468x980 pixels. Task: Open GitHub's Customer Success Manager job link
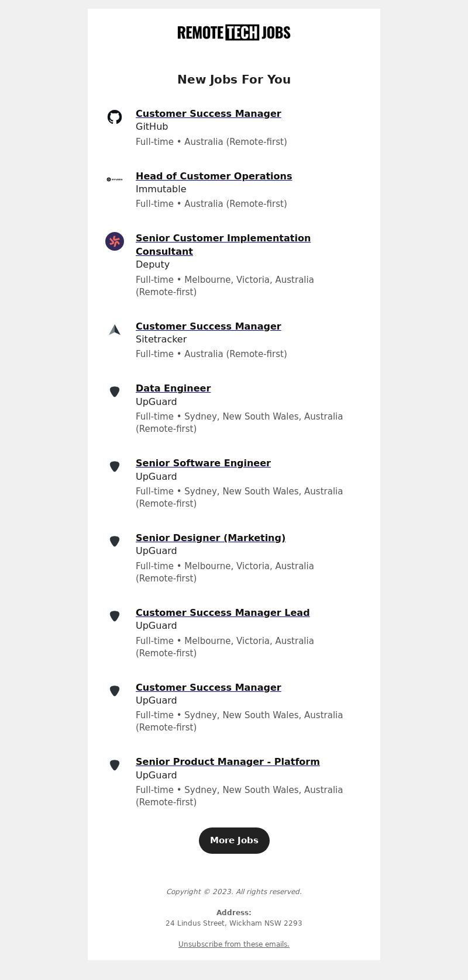point(208,113)
